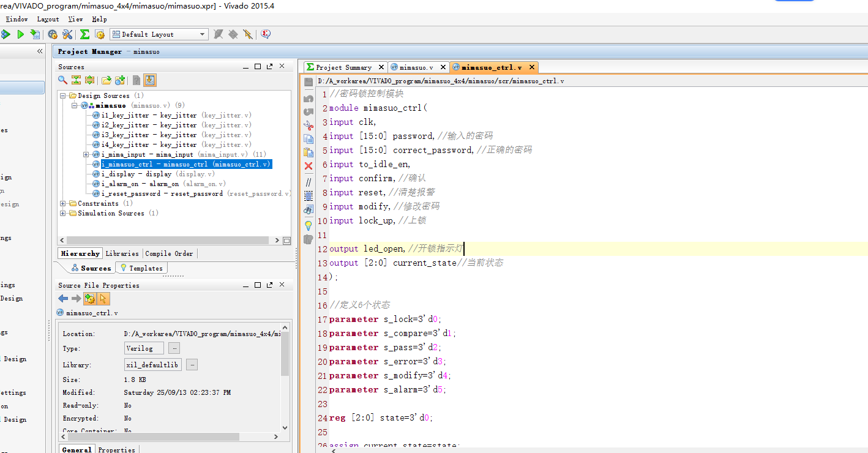The height and width of the screenshot is (453, 868).
Task: Collapse all sources with Collapse All icon
Action: coord(76,80)
